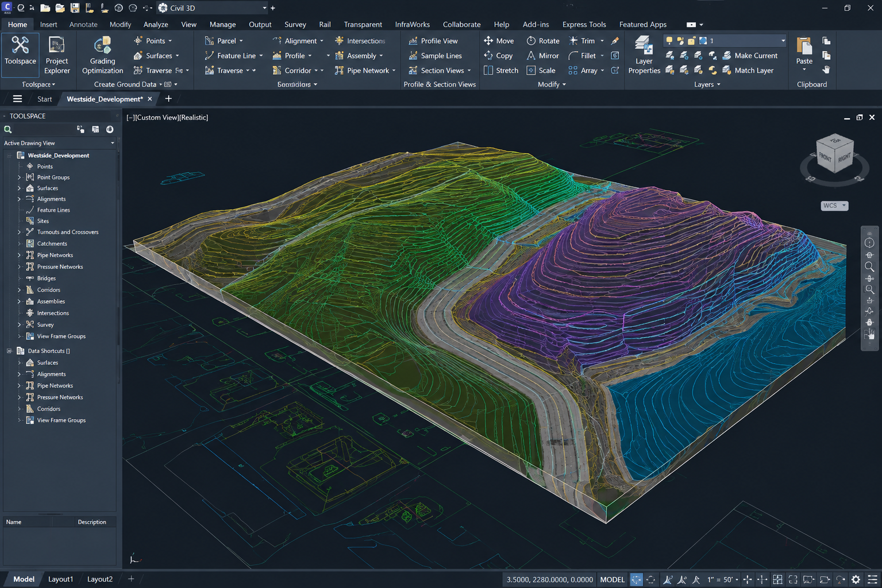882x588 pixels.
Task: Open the Collaborate ribbon tab
Action: pyautogui.click(x=461, y=25)
